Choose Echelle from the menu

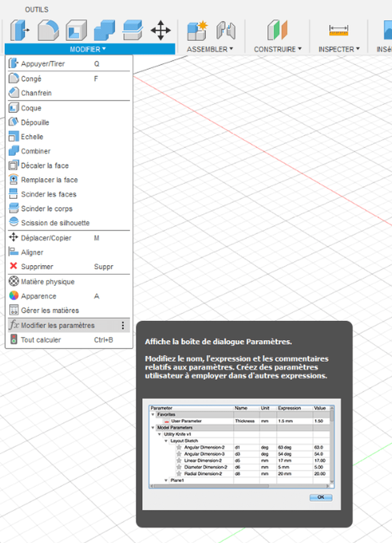[x=69, y=137]
